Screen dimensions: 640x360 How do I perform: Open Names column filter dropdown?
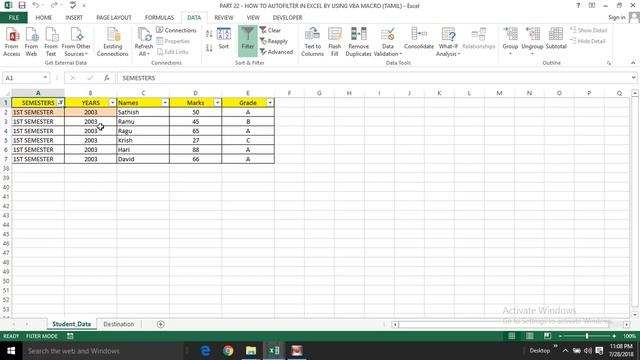click(x=165, y=102)
